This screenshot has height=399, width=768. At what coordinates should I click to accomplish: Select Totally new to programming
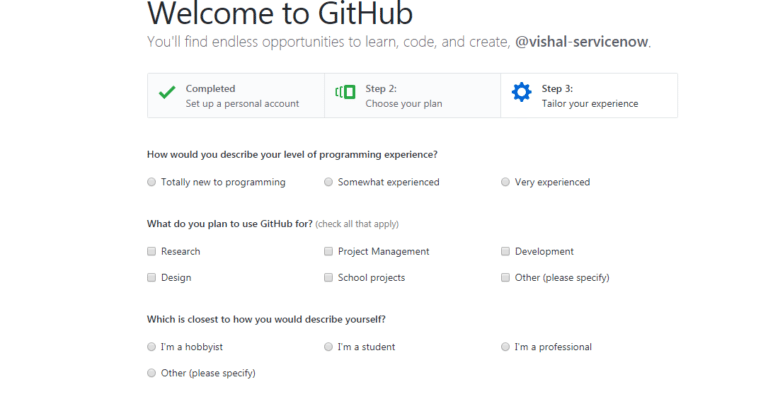pos(151,182)
